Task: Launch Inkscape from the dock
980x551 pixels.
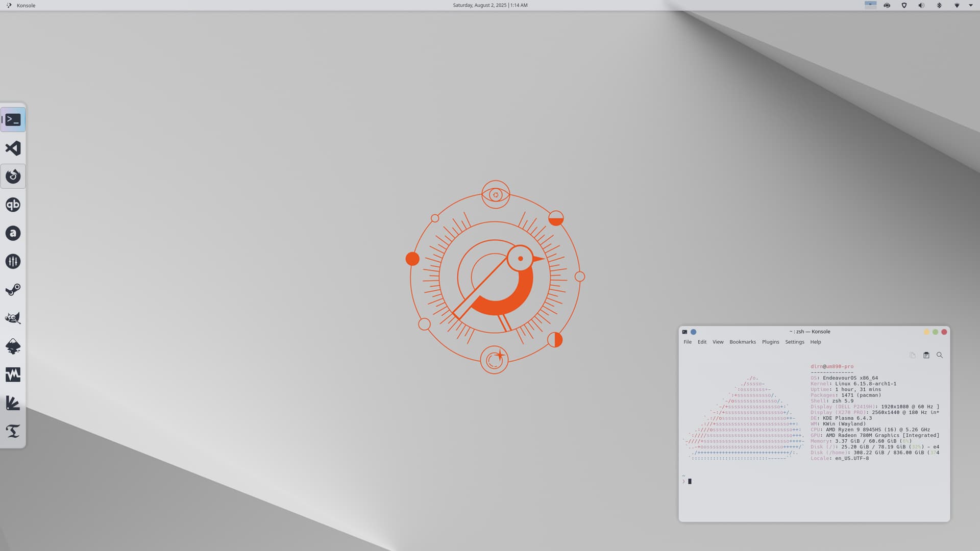Action: (x=13, y=346)
